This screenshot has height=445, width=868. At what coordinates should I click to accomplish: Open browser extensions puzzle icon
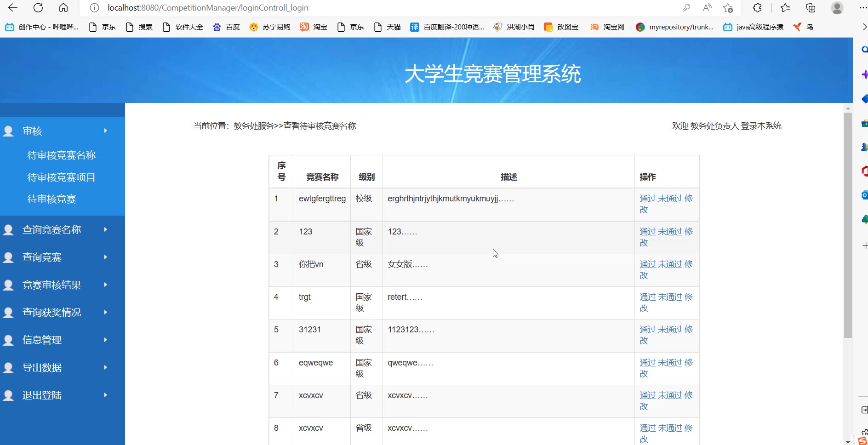pos(757,8)
